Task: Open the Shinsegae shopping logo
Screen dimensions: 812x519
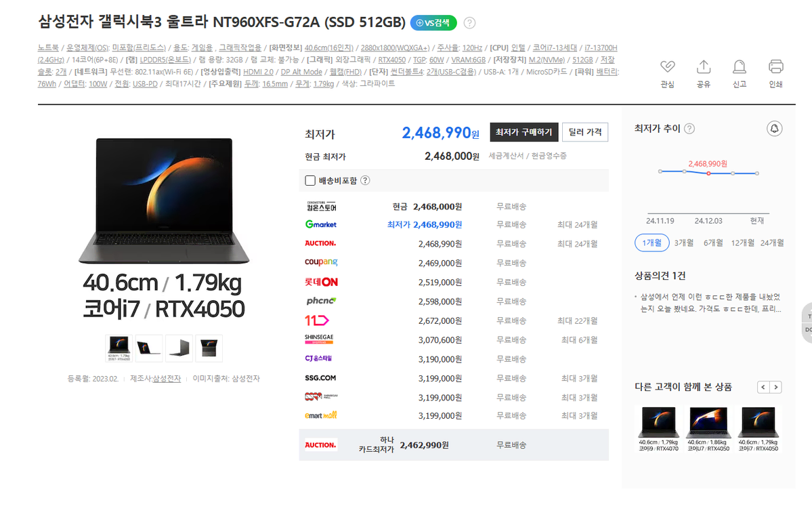Action: [x=319, y=339]
